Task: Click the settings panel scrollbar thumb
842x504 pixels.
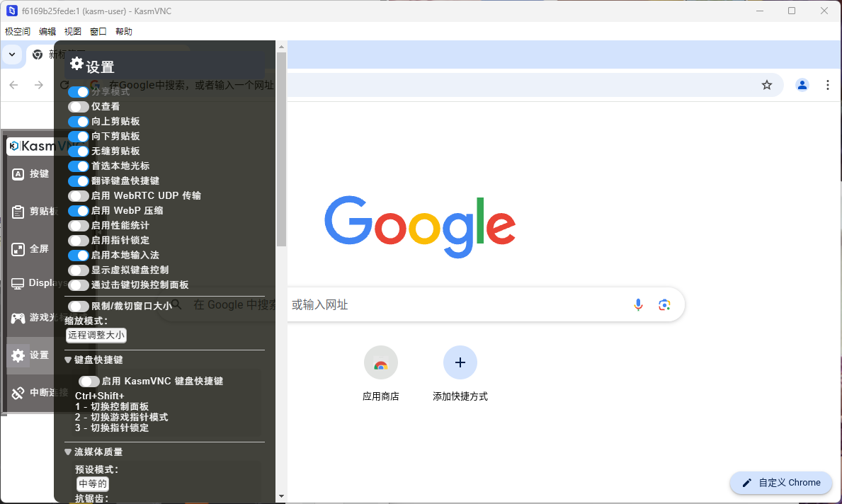Action: (x=281, y=149)
